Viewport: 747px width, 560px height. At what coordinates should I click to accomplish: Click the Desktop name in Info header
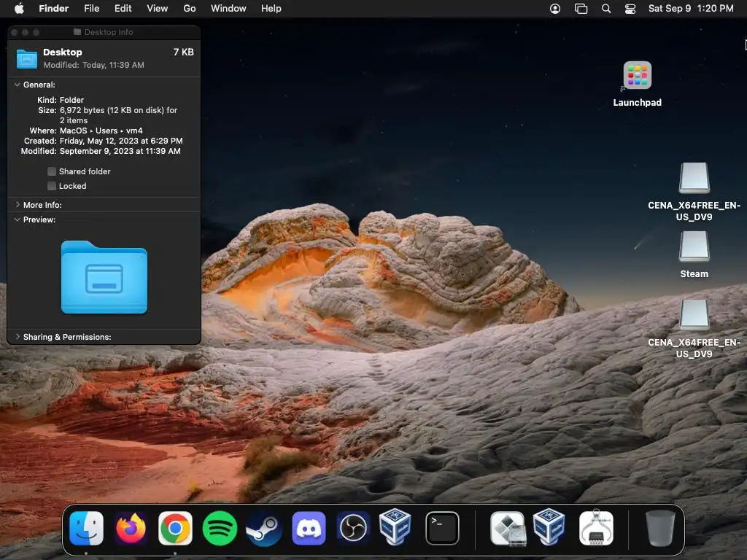click(63, 52)
